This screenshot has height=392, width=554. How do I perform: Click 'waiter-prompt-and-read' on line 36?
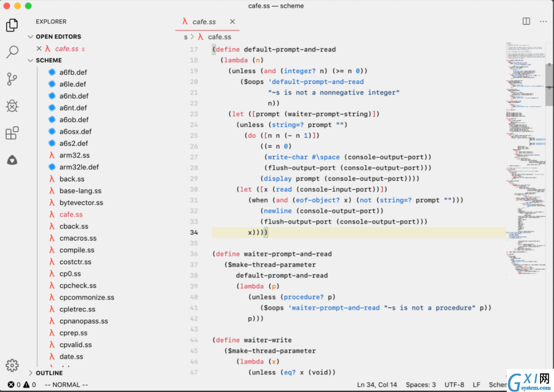click(288, 254)
